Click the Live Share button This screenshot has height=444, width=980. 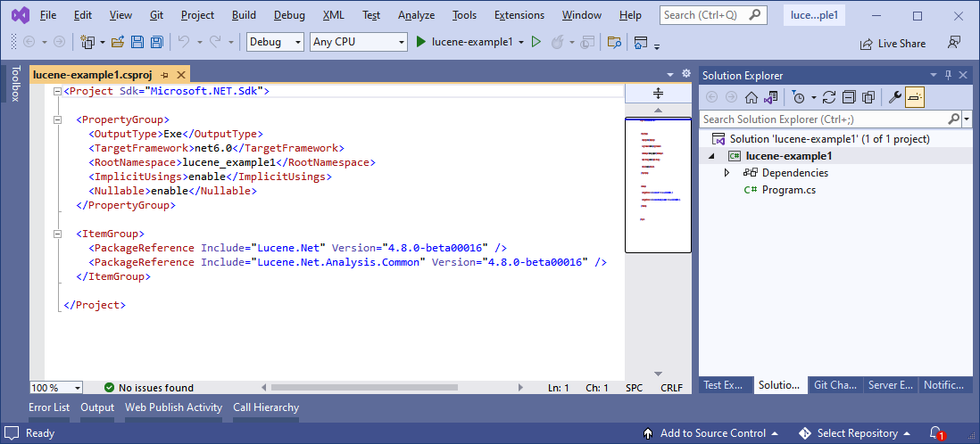click(x=892, y=43)
